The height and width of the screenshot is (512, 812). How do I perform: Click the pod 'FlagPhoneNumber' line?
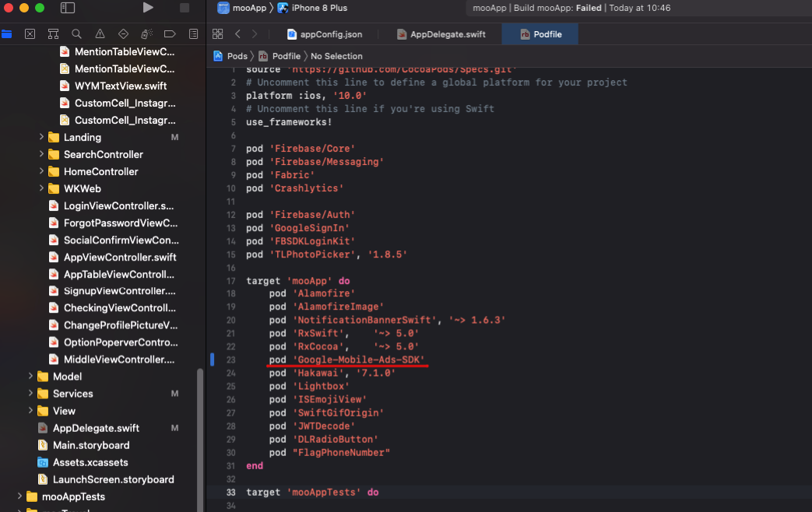pyautogui.click(x=329, y=452)
